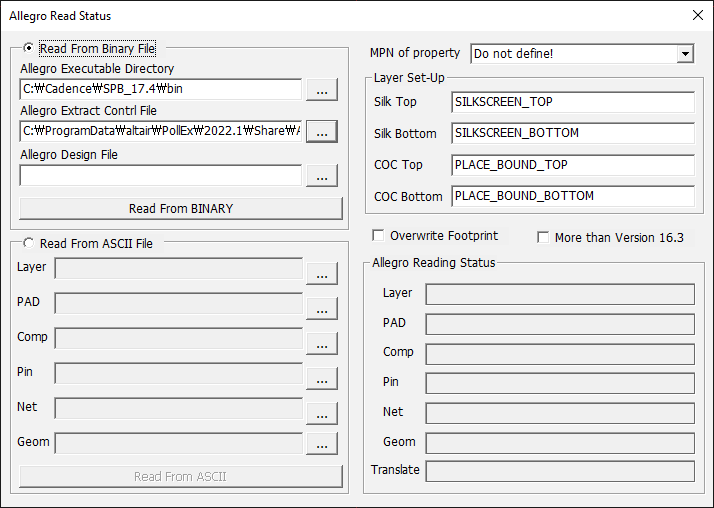The height and width of the screenshot is (508, 714).
Task: Click the COC Top text field
Action: 572,165
